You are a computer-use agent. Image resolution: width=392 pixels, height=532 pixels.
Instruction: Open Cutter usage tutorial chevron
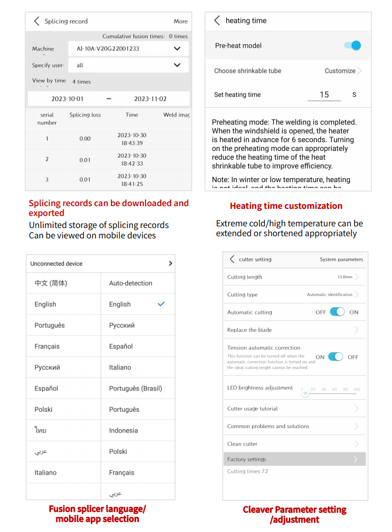point(356,409)
